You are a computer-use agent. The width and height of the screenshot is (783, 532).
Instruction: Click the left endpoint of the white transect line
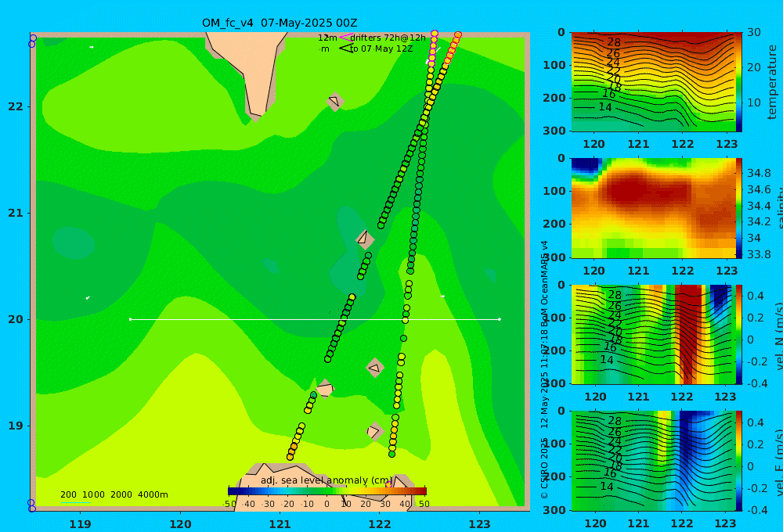[x=130, y=319]
